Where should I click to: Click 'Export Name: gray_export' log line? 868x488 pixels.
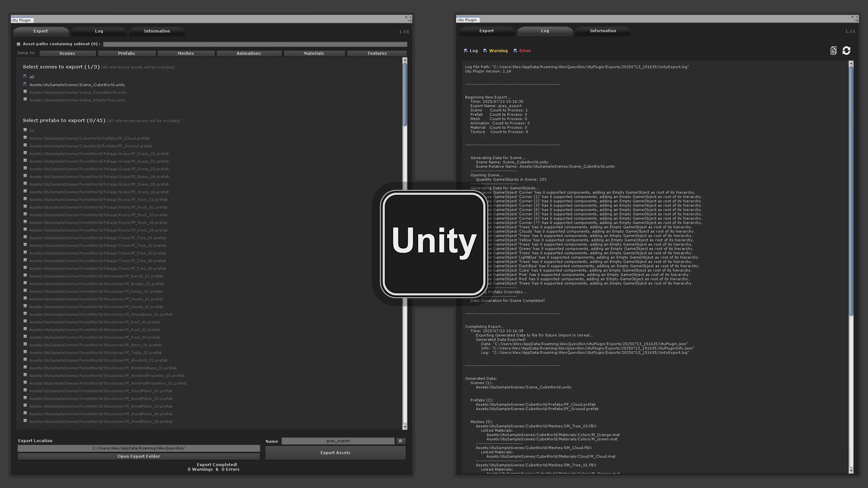click(x=495, y=106)
